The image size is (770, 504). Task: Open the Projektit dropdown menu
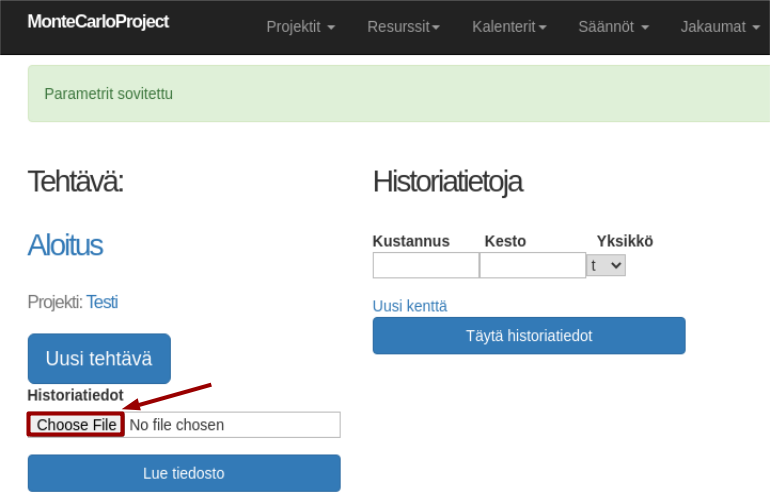[301, 27]
